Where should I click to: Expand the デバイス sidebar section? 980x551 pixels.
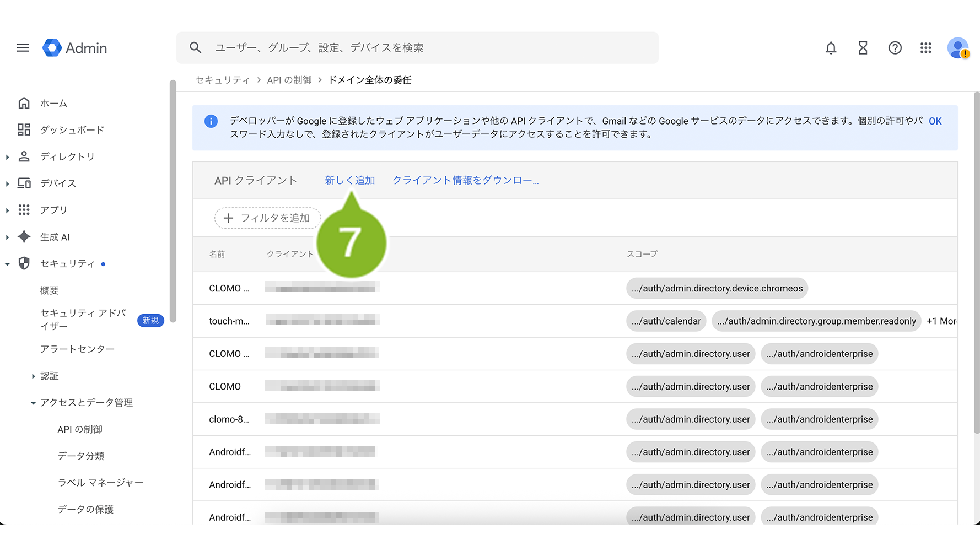(7, 183)
